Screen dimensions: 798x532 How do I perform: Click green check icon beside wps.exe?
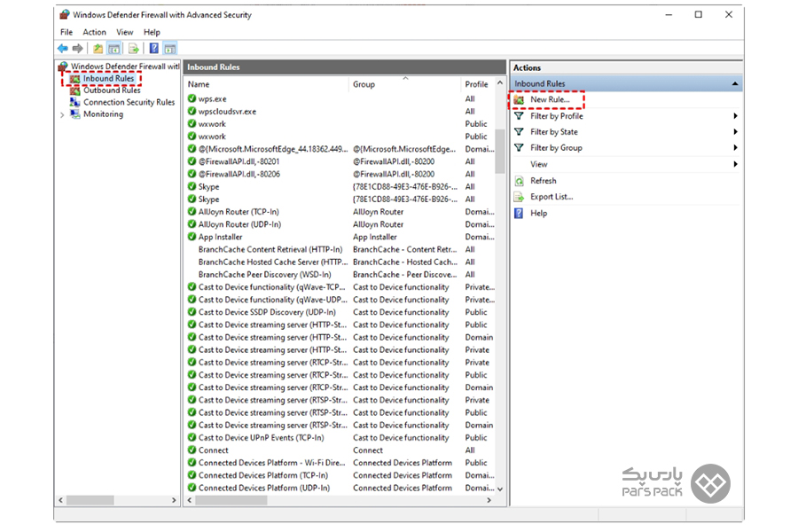pos(192,98)
